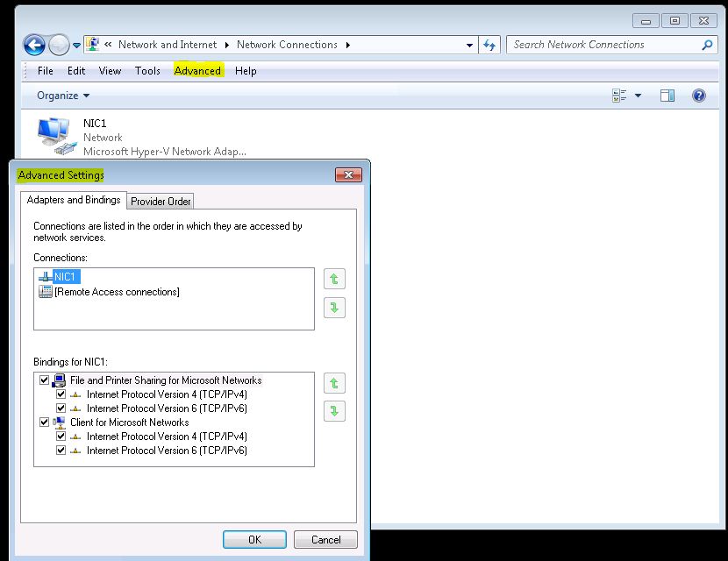Minimize the Network Connections window

point(646,20)
